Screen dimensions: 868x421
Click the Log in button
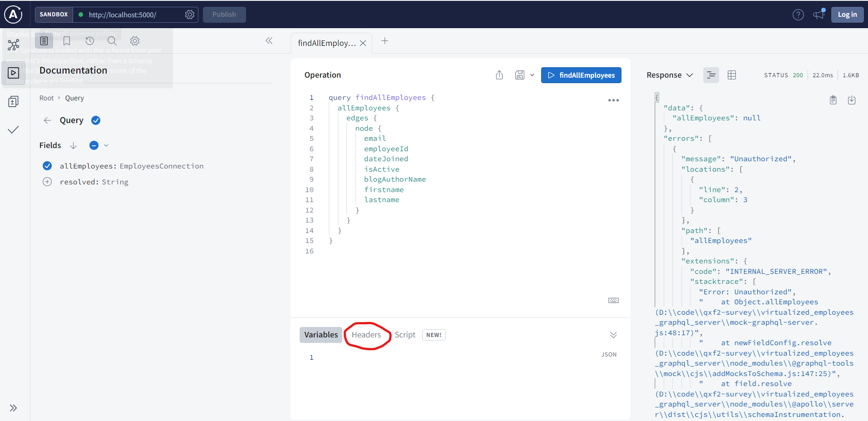click(x=847, y=15)
